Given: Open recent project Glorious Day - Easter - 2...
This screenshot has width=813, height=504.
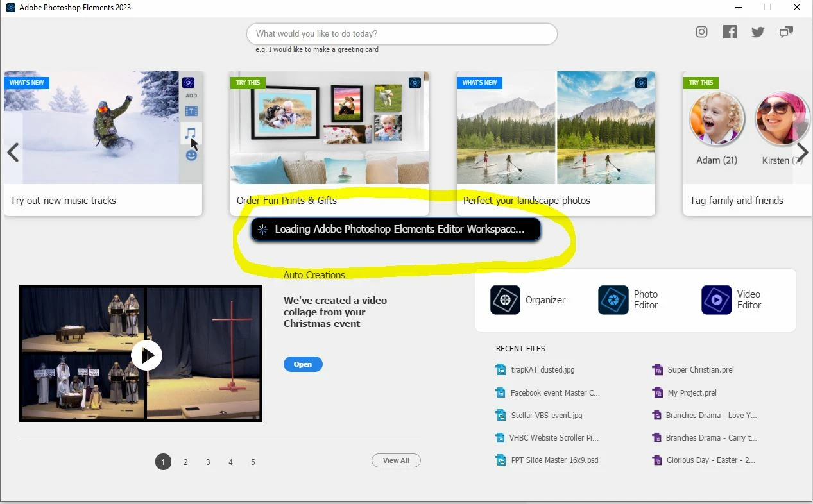Looking at the screenshot, I should coord(711,460).
